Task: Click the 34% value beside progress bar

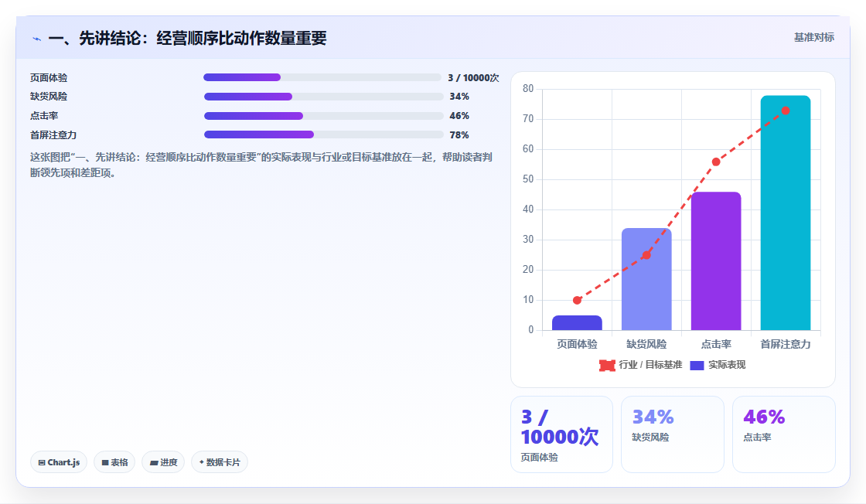Action: click(459, 97)
